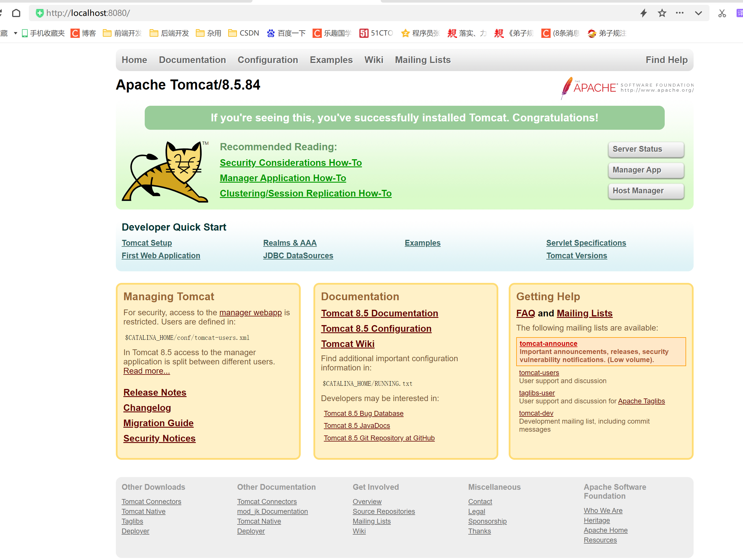
Task: Open the Servlet Specifications link
Action: [x=586, y=243]
